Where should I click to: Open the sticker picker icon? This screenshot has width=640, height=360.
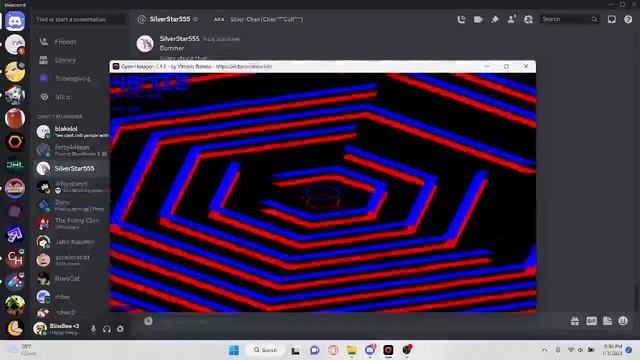(607, 321)
